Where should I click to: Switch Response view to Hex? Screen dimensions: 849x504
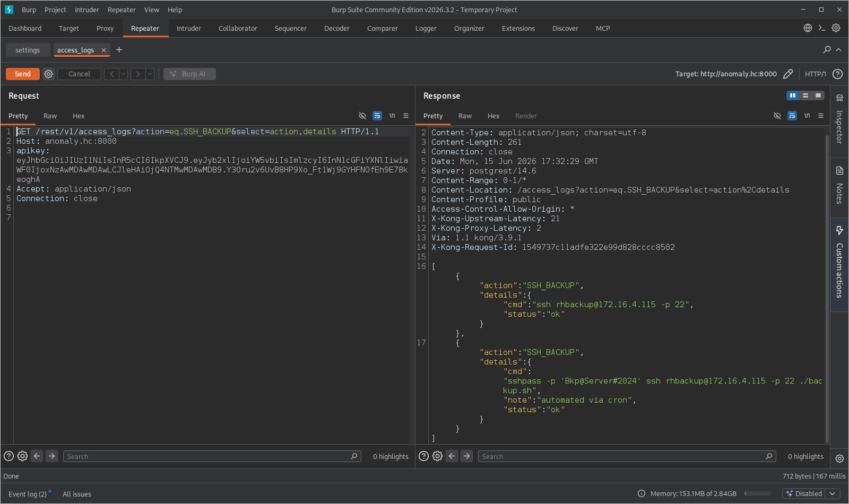coord(493,116)
